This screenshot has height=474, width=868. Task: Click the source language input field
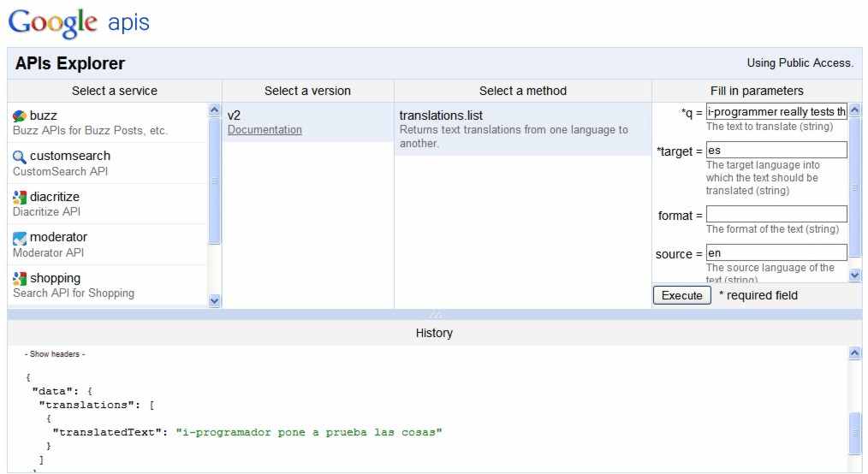[x=776, y=252]
